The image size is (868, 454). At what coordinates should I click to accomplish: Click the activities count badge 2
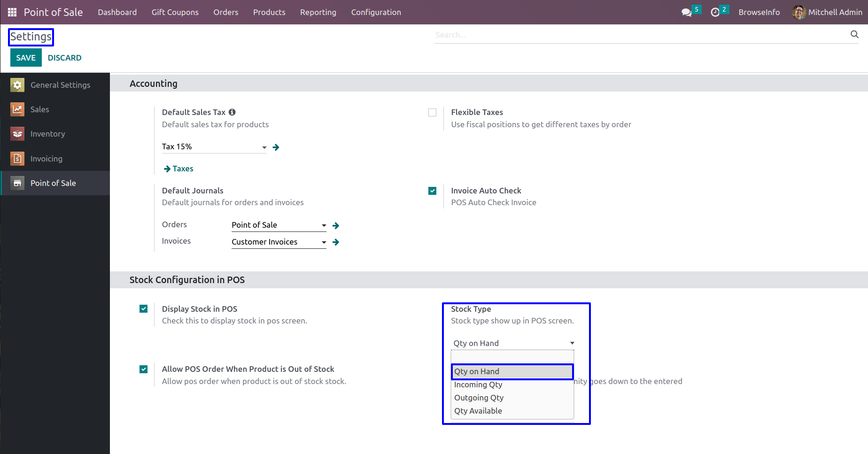pos(724,9)
